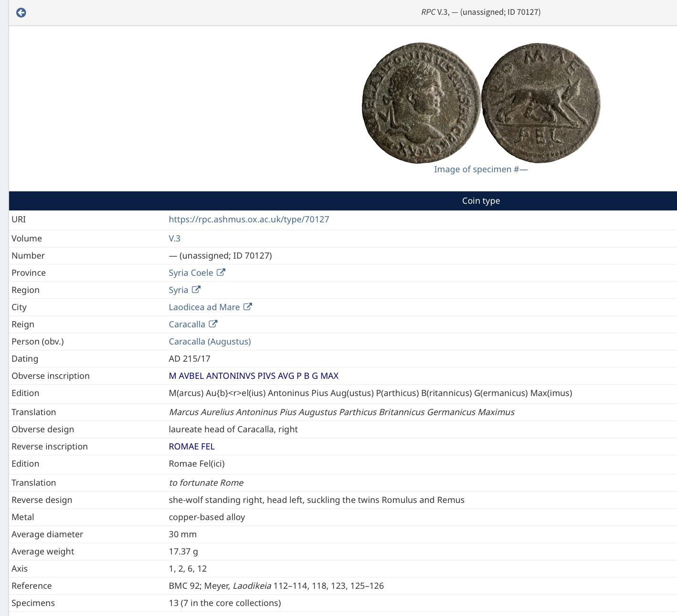Image resolution: width=677 pixels, height=616 pixels.
Task: Click the coin obverse portrait image
Action: (x=421, y=103)
